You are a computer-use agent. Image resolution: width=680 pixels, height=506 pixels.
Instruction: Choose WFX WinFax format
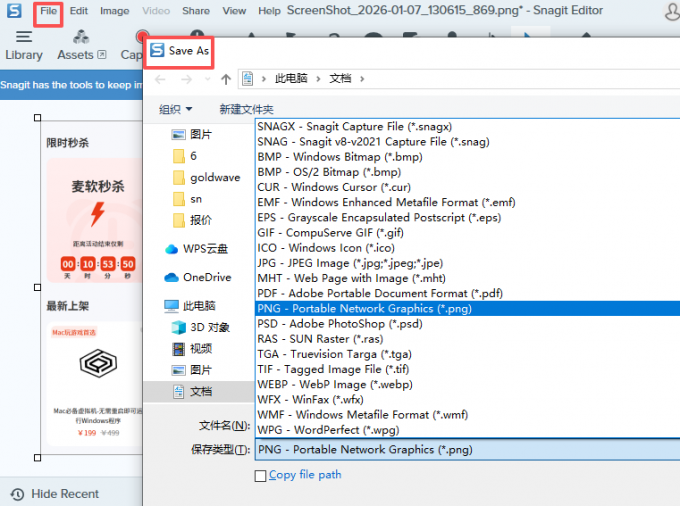pos(468,400)
